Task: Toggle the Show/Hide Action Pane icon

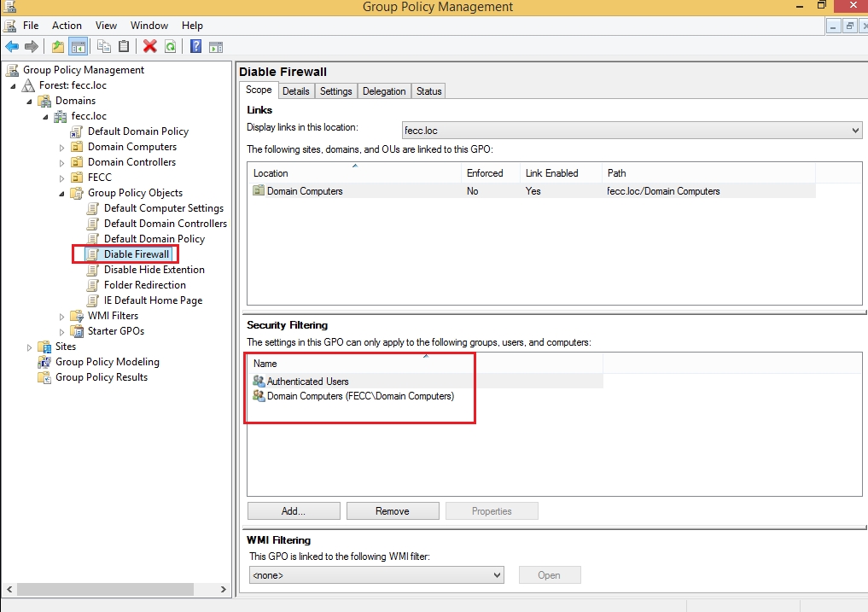Action: point(216,47)
